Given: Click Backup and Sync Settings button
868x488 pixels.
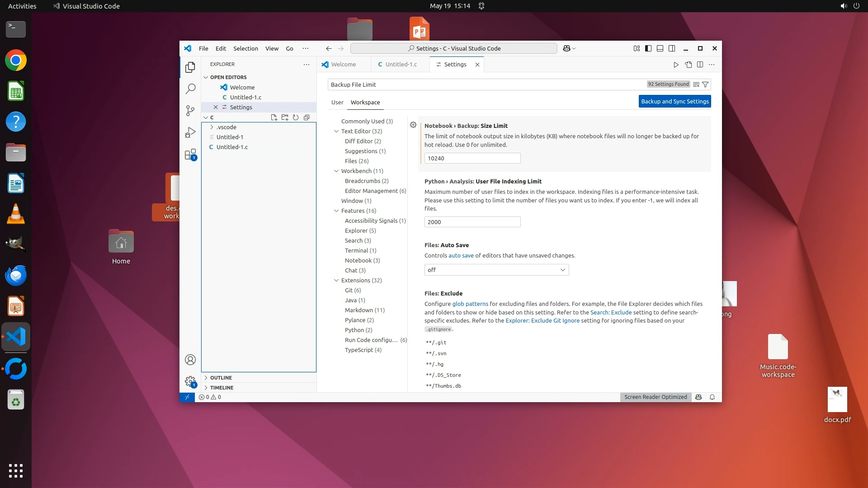Looking at the screenshot, I should (x=675, y=101).
